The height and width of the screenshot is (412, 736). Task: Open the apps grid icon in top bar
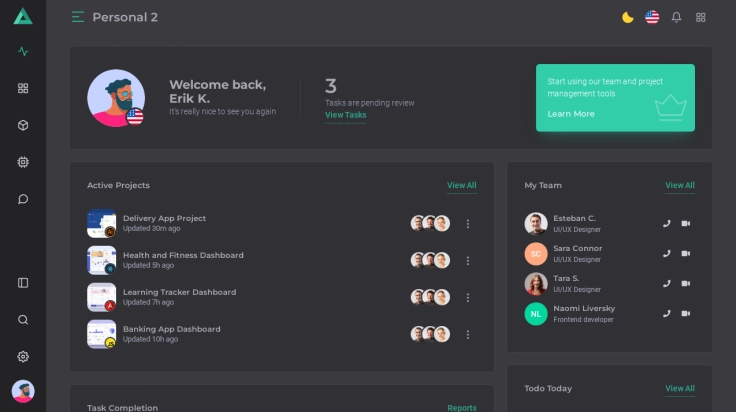pyautogui.click(x=701, y=17)
